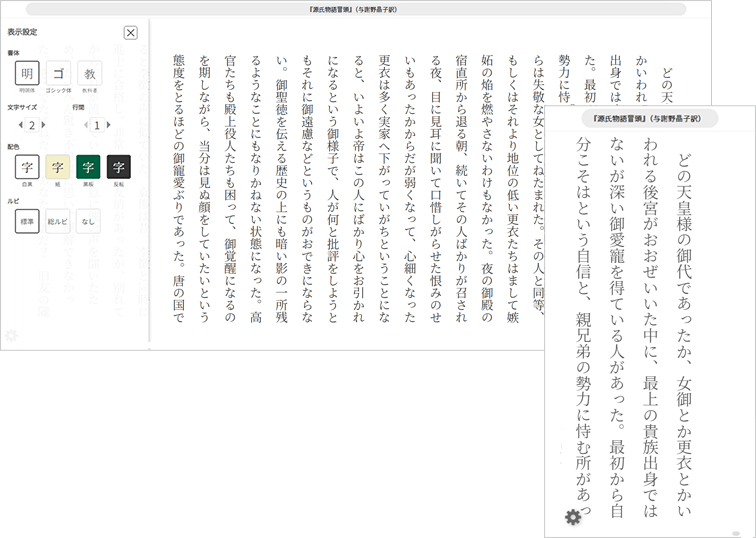The width and height of the screenshot is (756, 538).
Task: Click the faded gear icon in the large reader window
Action: (x=11, y=335)
